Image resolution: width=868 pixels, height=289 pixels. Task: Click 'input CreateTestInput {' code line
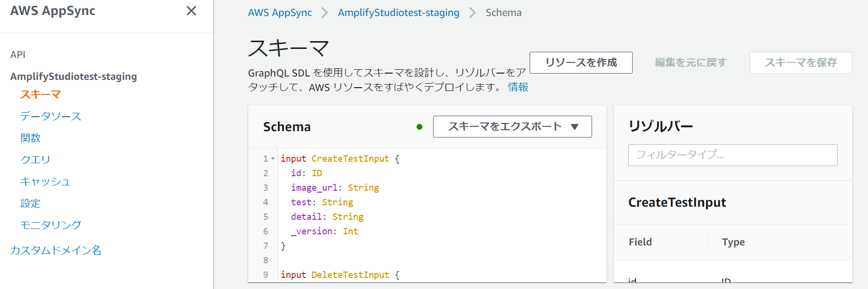[340, 159]
